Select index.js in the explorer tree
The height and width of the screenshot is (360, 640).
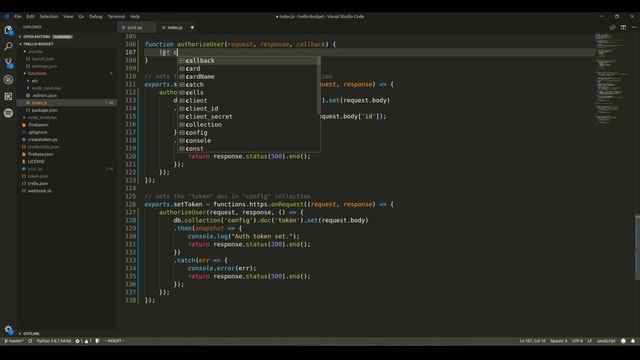click(67, 103)
